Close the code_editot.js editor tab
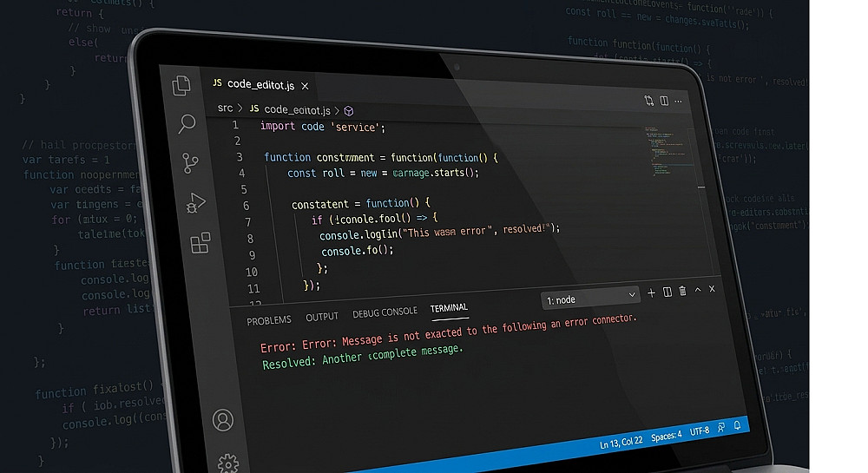 pyautogui.click(x=305, y=86)
